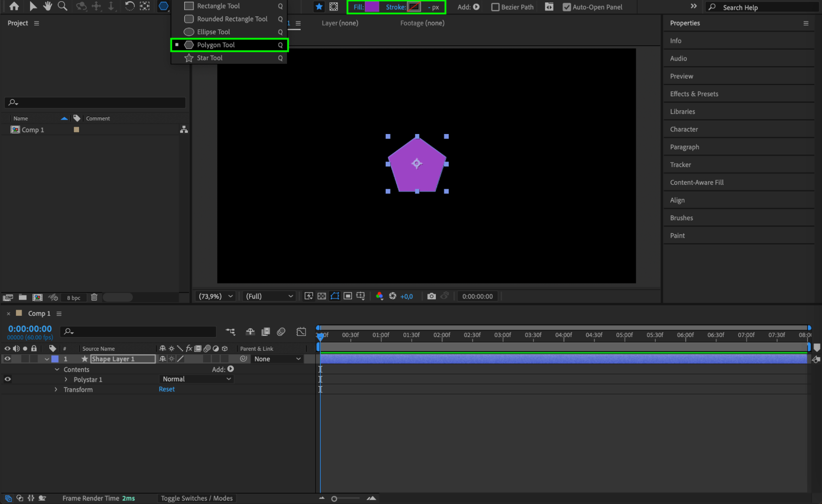
Task: Toggle transparency grid in viewer
Action: click(322, 296)
